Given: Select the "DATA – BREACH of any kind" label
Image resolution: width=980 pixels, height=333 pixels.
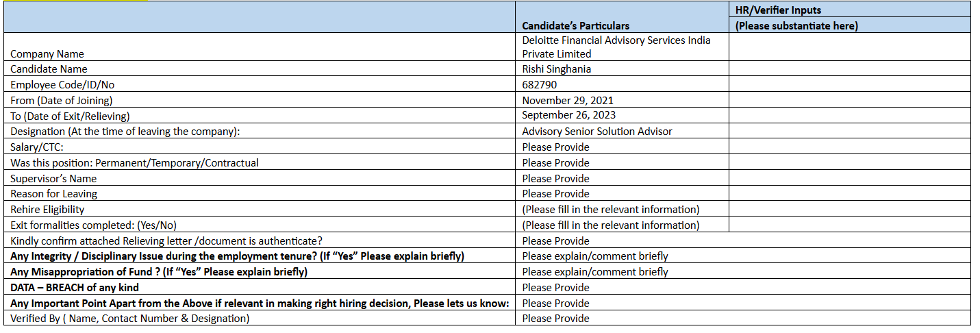Looking at the screenshot, I should pyautogui.click(x=75, y=287).
